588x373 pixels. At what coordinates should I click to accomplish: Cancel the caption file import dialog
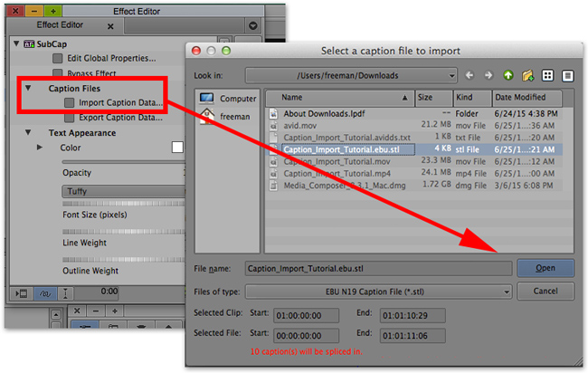(545, 292)
